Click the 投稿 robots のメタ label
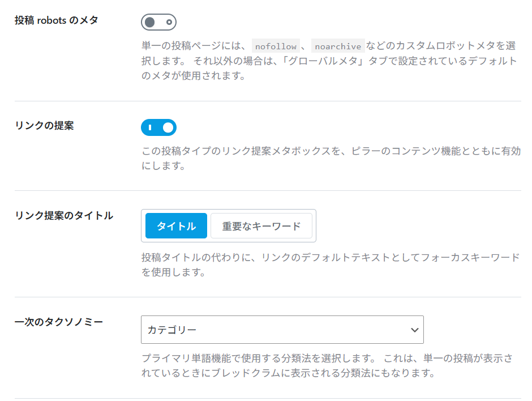This screenshot has height=401, width=532. (x=57, y=20)
